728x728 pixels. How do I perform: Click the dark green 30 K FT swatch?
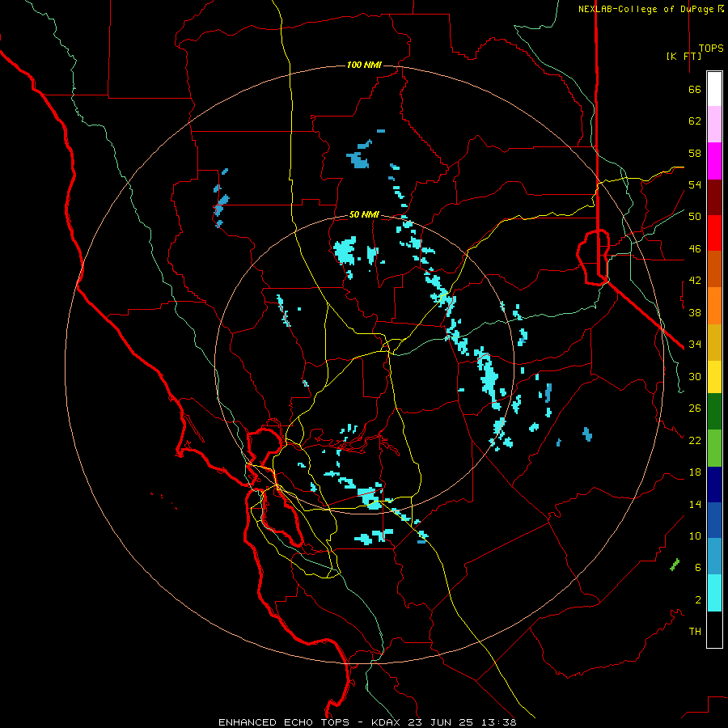point(714,412)
